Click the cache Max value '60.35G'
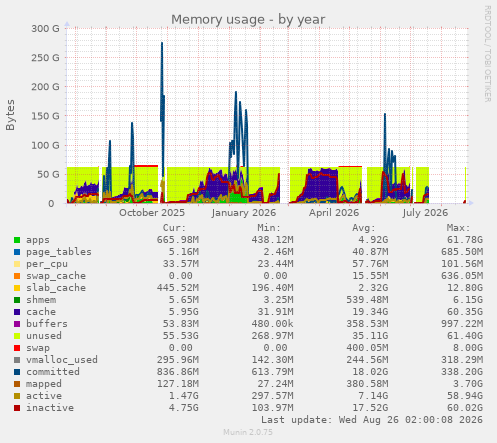 (465, 312)
